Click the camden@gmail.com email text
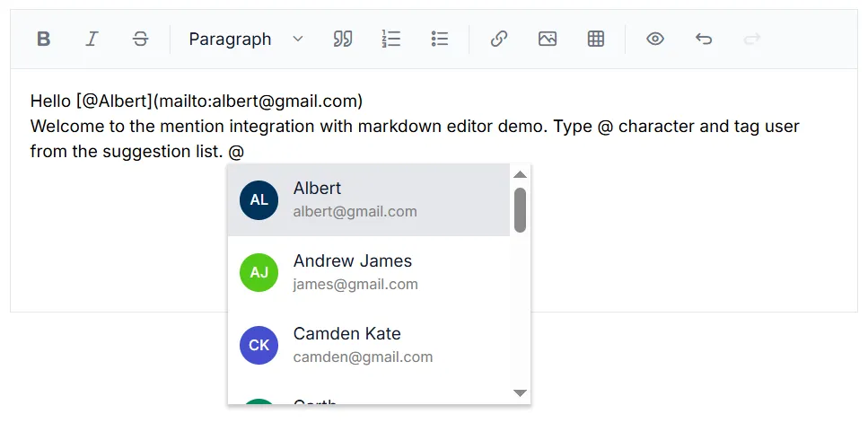The width and height of the screenshot is (868, 423). point(364,357)
